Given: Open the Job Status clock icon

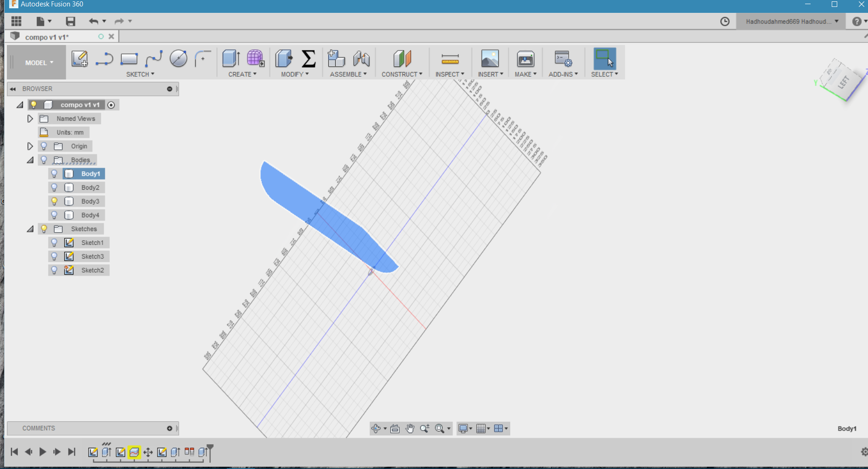Looking at the screenshot, I should pyautogui.click(x=725, y=22).
